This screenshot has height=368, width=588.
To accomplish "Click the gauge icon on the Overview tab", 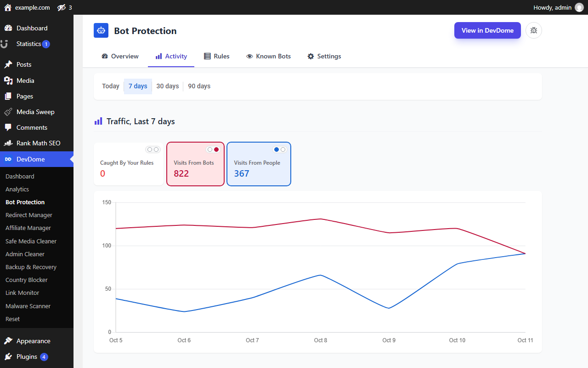I will pos(105,56).
